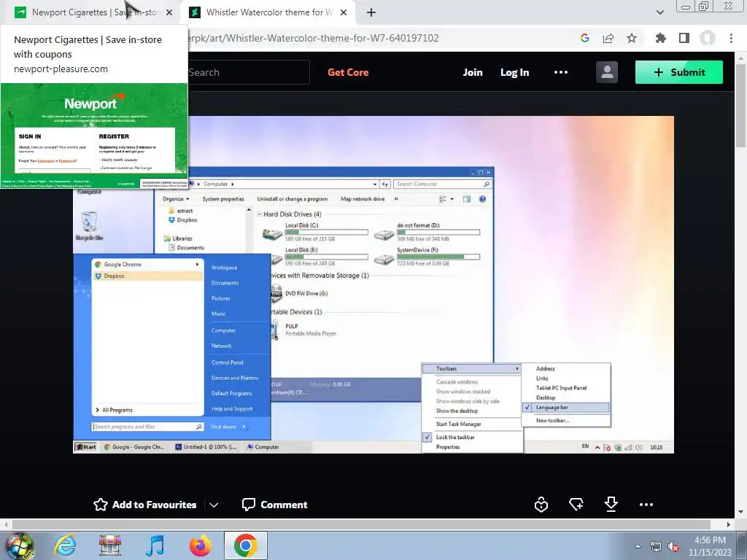Click scroll-down arrow on vertical scrollbar
This screenshot has height=560, width=747.
coord(740,512)
